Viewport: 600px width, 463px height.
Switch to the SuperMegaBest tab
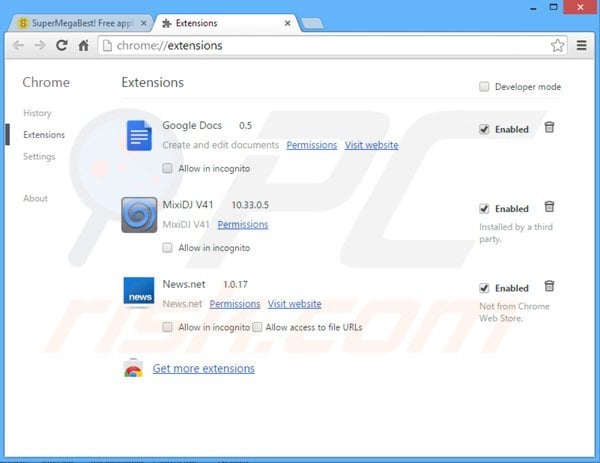tap(81, 23)
